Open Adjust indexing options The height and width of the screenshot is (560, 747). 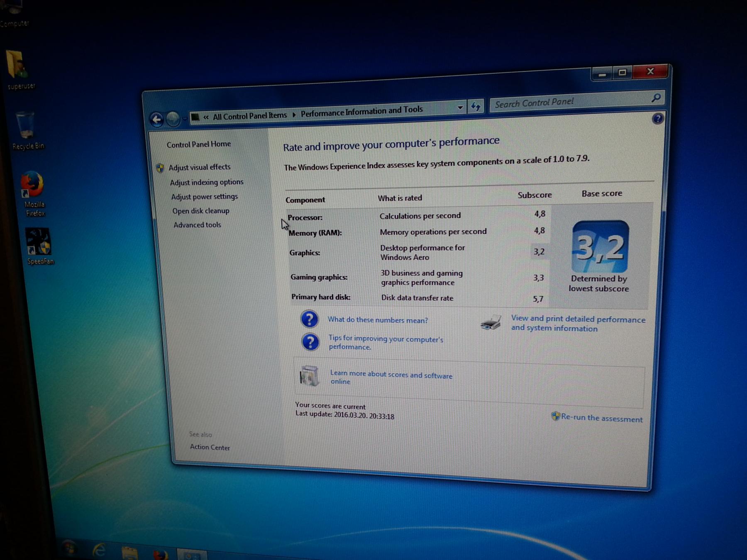pos(207,182)
